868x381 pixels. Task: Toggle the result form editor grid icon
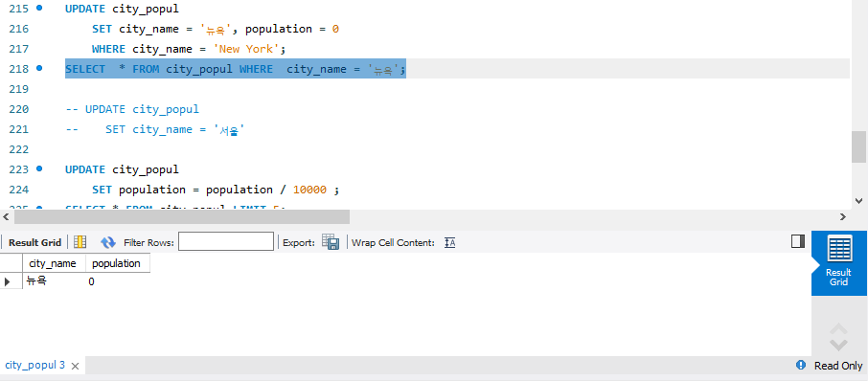click(80, 241)
